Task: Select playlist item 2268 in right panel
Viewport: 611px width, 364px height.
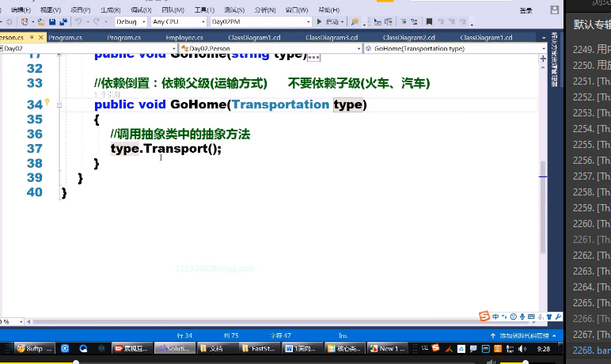Action: click(591, 351)
